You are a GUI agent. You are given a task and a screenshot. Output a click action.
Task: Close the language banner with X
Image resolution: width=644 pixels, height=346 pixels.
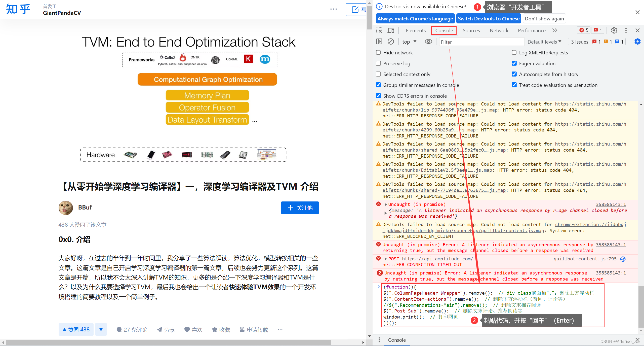637,12
